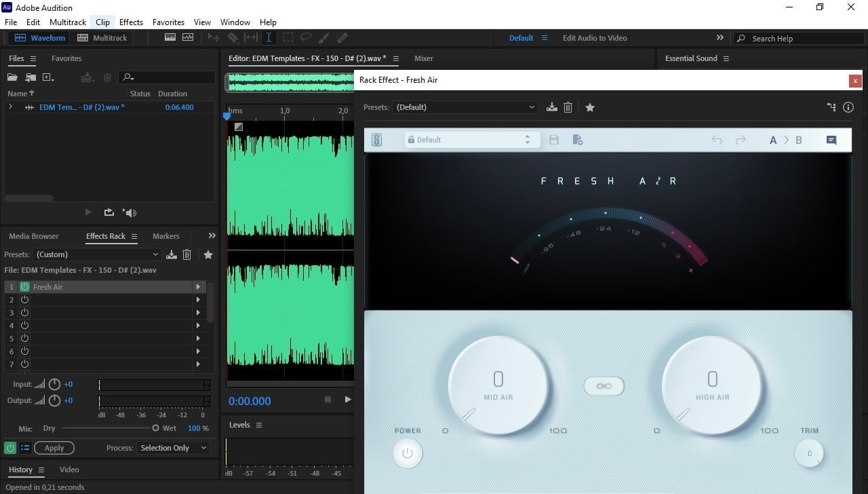
Task: Open the plugin Default preset selector
Action: [471, 140]
